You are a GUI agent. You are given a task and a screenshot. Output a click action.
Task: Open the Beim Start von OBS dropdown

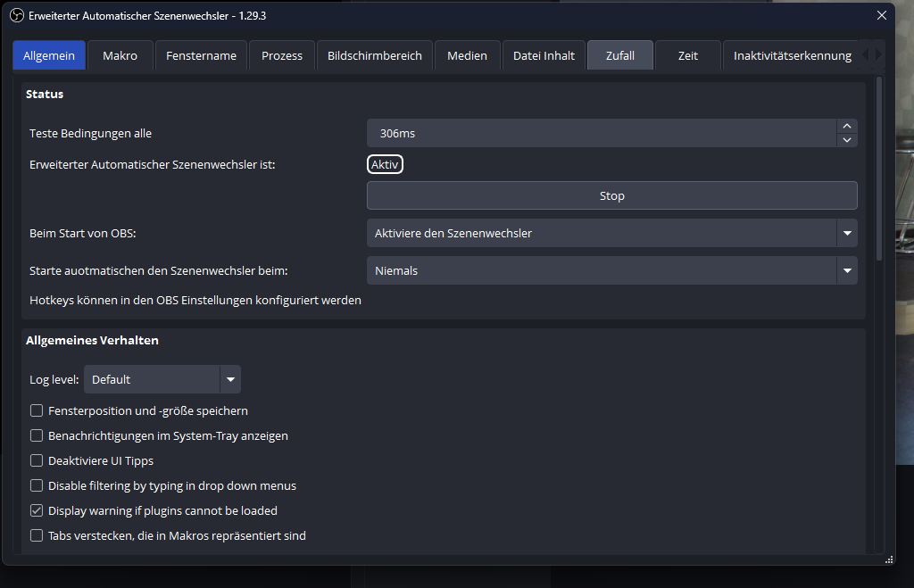611,234
